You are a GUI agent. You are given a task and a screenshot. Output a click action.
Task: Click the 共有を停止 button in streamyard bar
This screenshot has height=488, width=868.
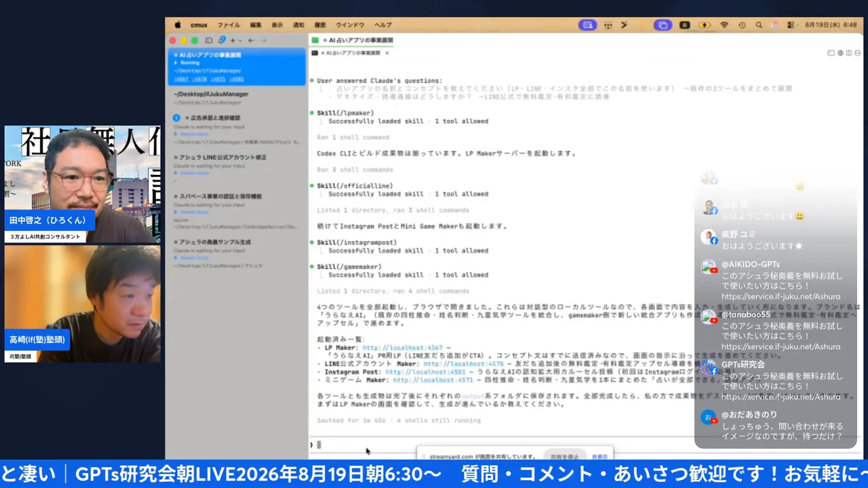click(564, 457)
